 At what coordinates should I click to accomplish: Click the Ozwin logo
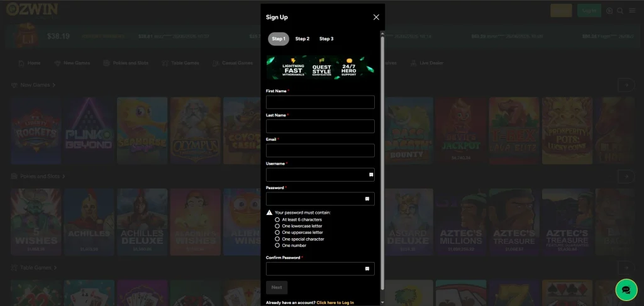click(x=32, y=9)
